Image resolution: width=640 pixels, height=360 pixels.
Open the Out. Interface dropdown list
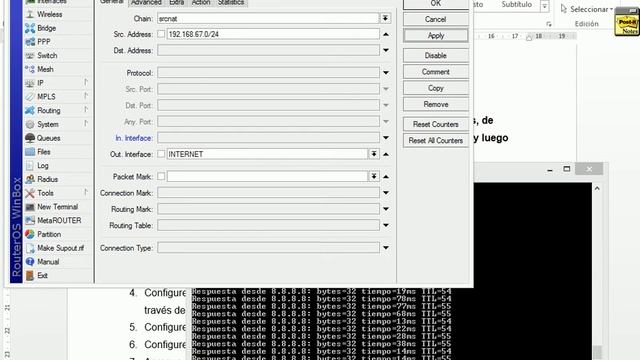pos(374,154)
